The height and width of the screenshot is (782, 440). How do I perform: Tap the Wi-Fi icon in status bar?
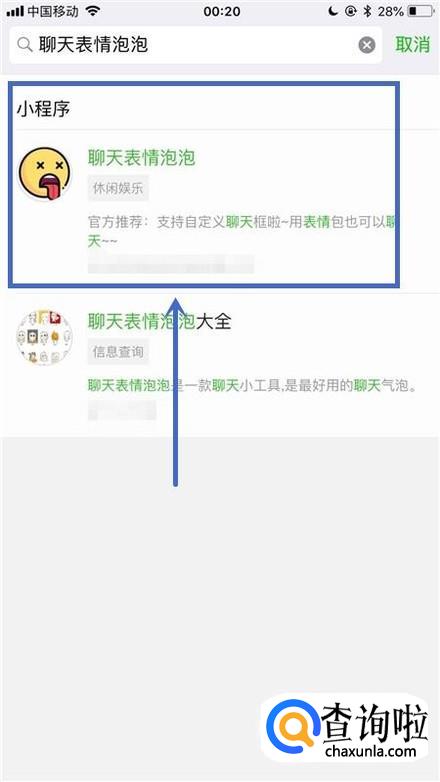click(x=93, y=11)
